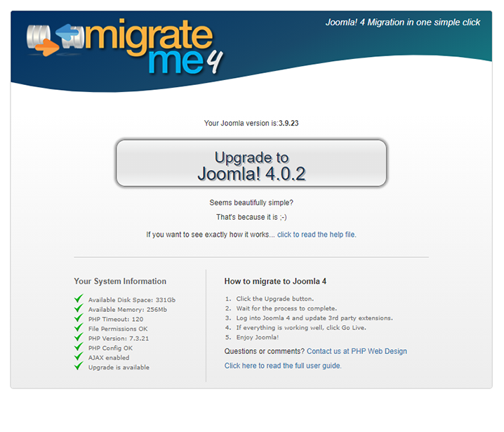Click checkmark beside AJAX enabled

79,356
